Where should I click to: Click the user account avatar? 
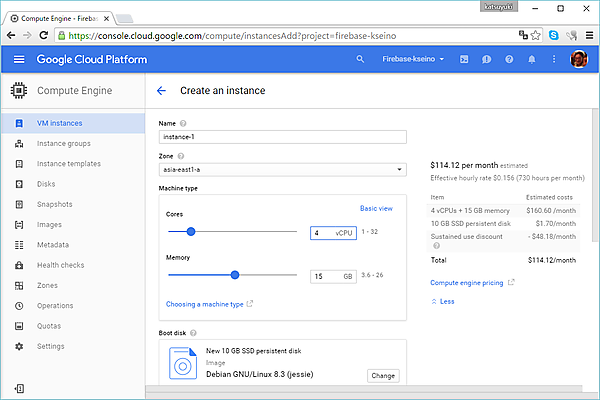[578, 60]
